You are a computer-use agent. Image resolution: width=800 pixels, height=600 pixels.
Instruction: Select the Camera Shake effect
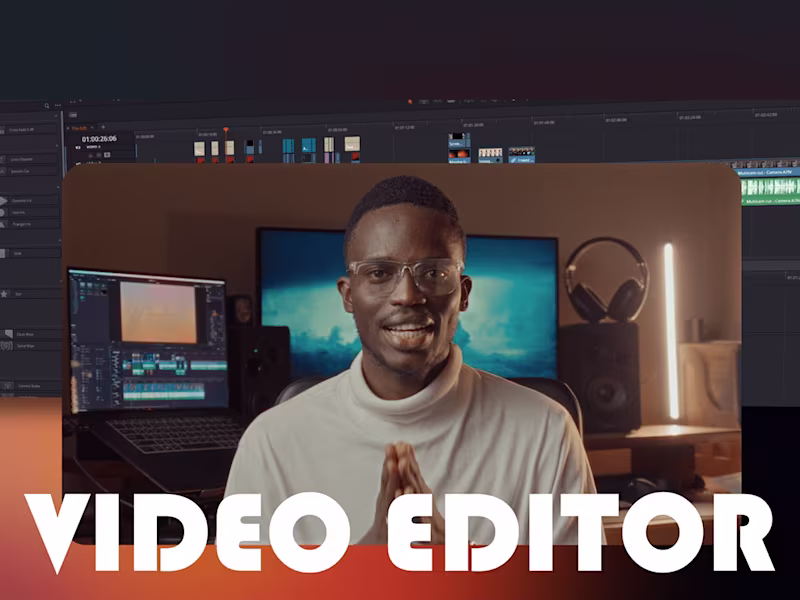[31, 386]
